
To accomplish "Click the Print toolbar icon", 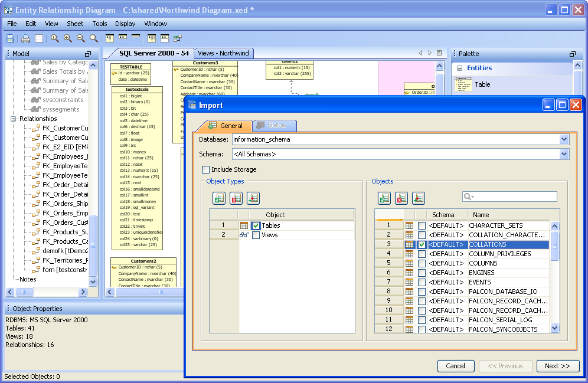I will point(25,38).
